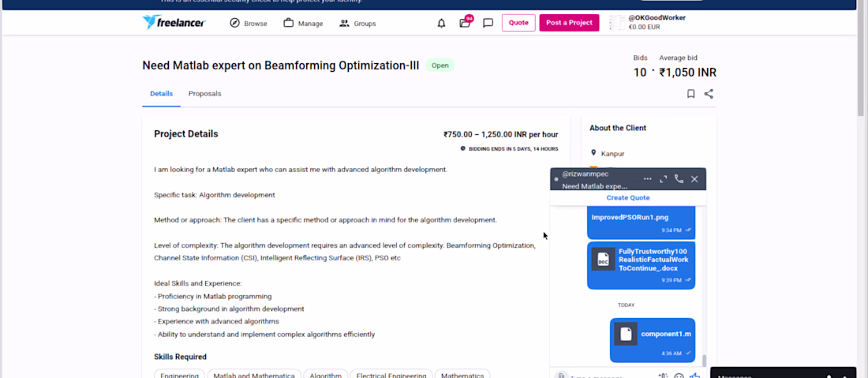Click the Mathematics skill tag
The image size is (868, 378).
[x=462, y=376]
